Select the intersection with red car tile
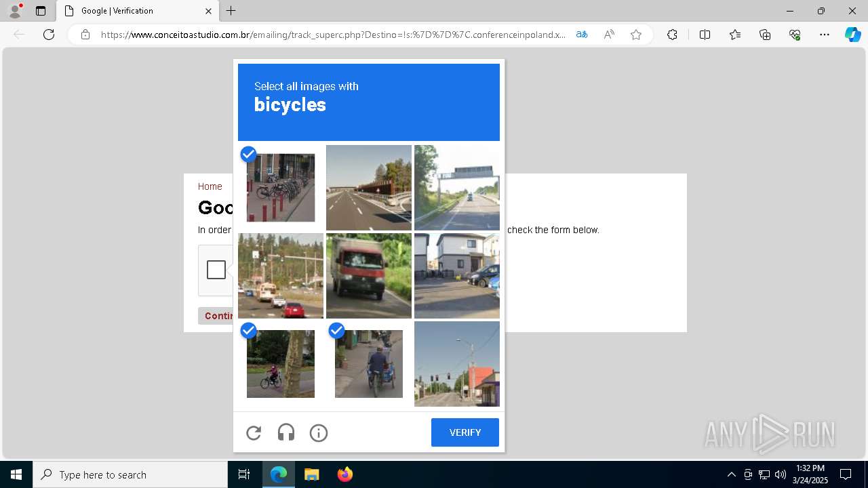This screenshot has height=488, width=868. point(281,276)
